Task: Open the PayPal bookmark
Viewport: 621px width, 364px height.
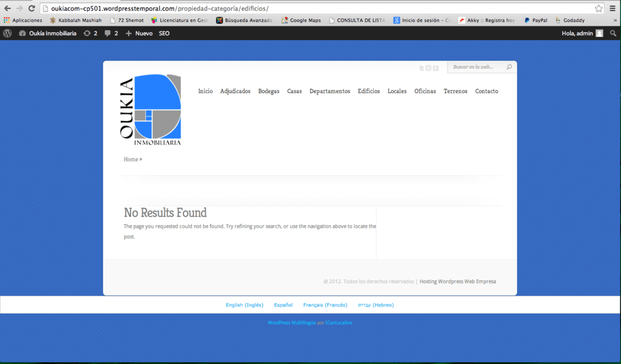Action: click(x=535, y=20)
